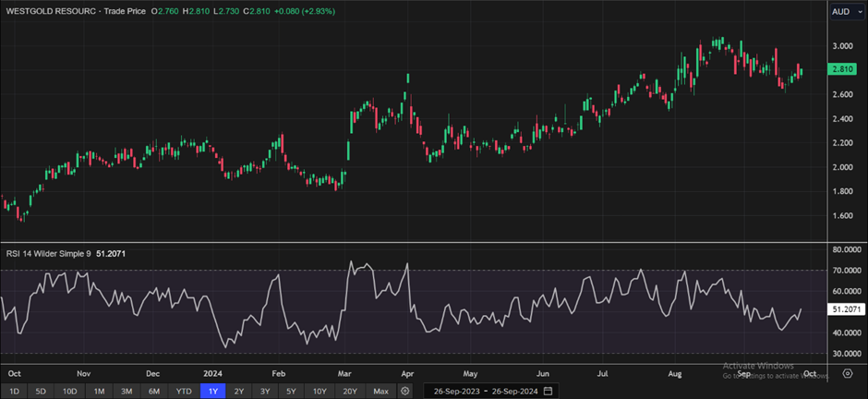868x399 pixels.
Task: Open time range settings gear icon
Action: (x=404, y=391)
